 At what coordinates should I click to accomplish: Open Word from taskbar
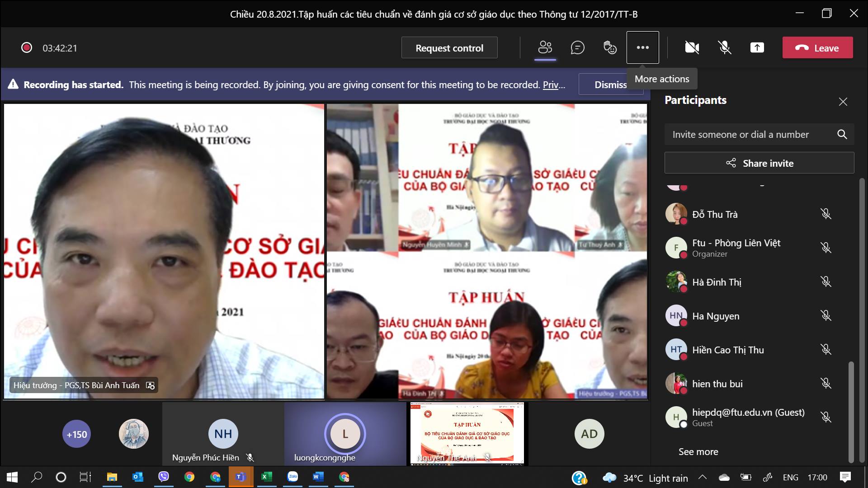[x=318, y=477]
